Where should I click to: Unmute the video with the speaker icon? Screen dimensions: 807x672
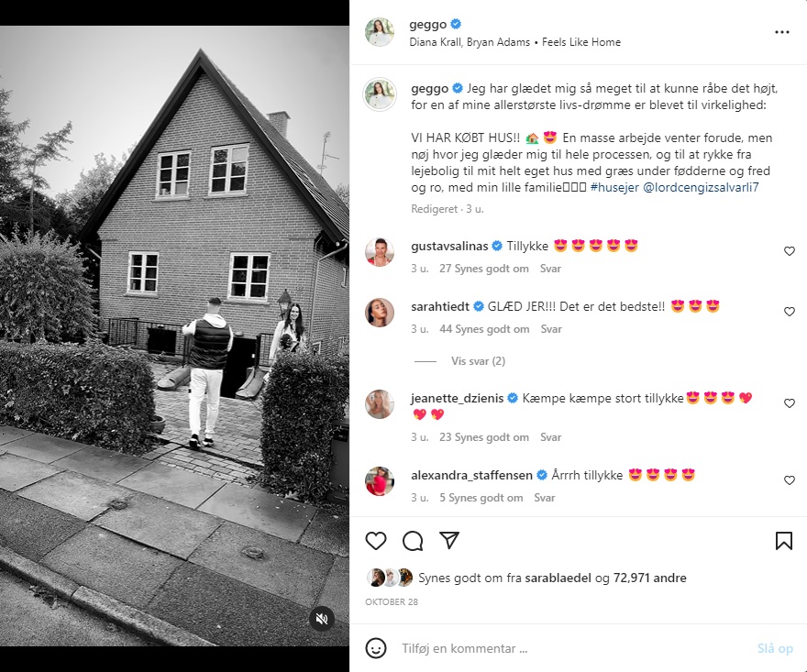[322, 619]
